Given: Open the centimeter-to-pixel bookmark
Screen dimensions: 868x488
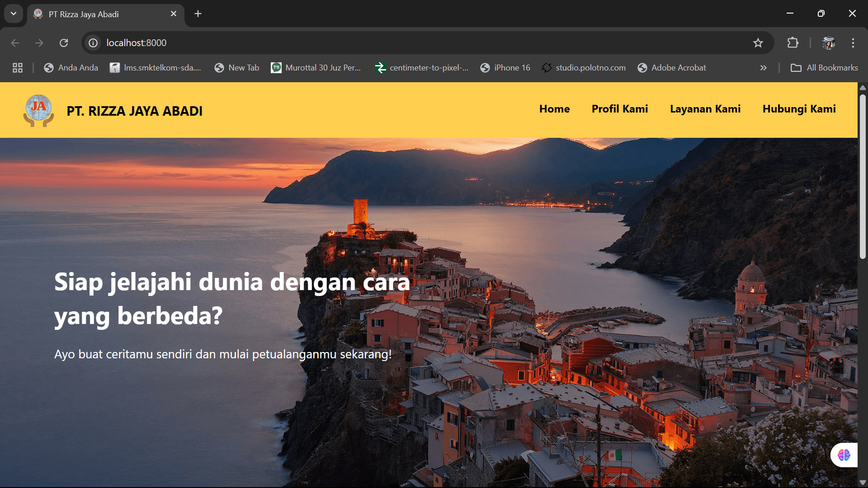Looking at the screenshot, I should (x=422, y=68).
